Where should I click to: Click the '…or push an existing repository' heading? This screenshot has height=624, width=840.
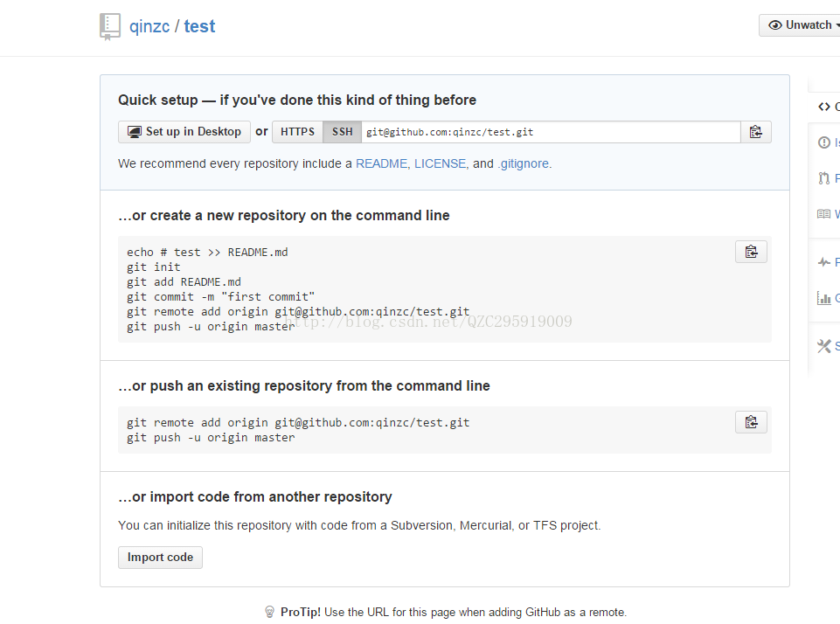click(304, 385)
